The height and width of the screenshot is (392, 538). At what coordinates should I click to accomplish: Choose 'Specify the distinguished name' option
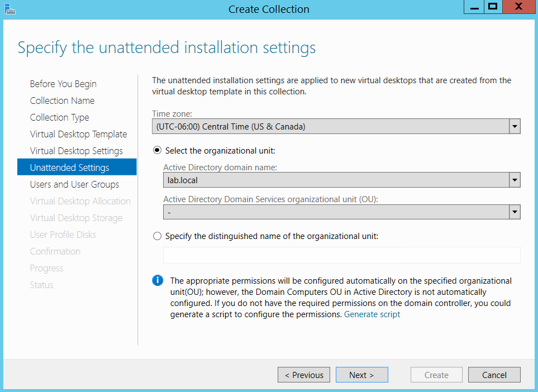[157, 236]
